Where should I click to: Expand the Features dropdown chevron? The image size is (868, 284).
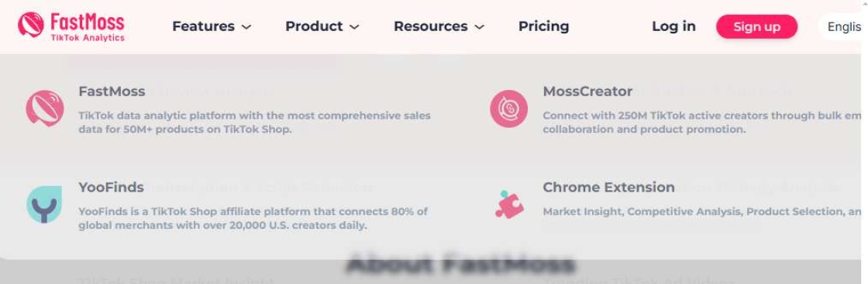click(247, 26)
